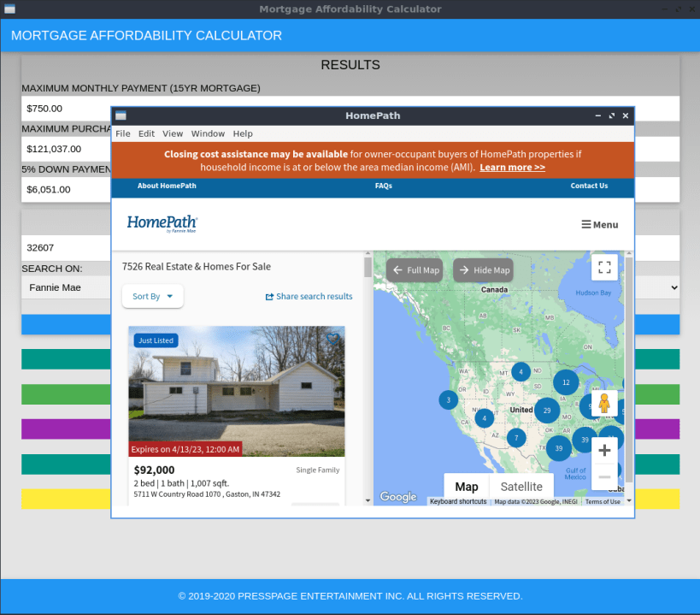Switch to Map view type
The image size is (700, 615).
[x=467, y=487]
